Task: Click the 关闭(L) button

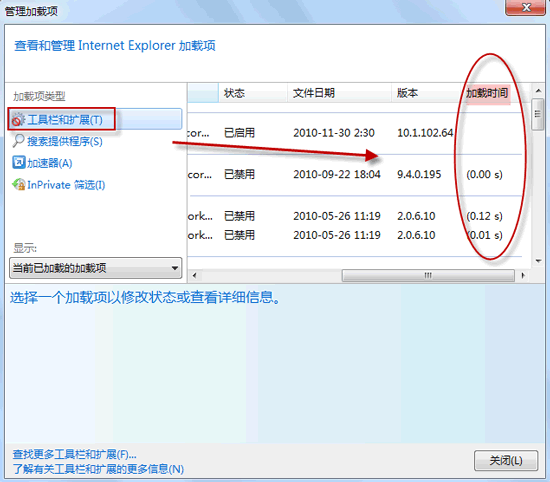Action: (x=506, y=460)
